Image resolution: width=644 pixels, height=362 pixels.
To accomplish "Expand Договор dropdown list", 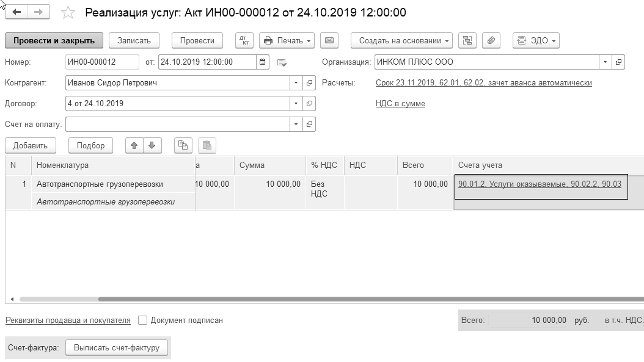I will pyautogui.click(x=296, y=103).
